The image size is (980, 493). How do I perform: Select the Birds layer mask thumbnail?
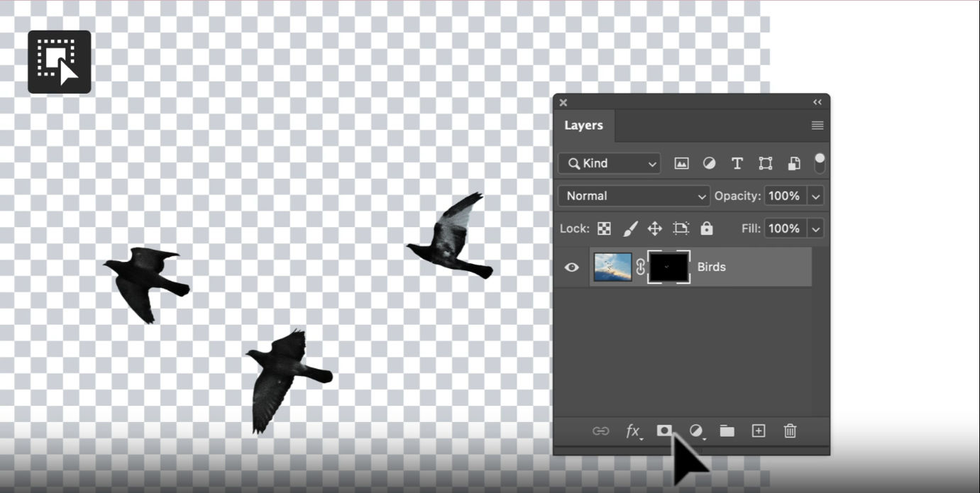coord(667,267)
